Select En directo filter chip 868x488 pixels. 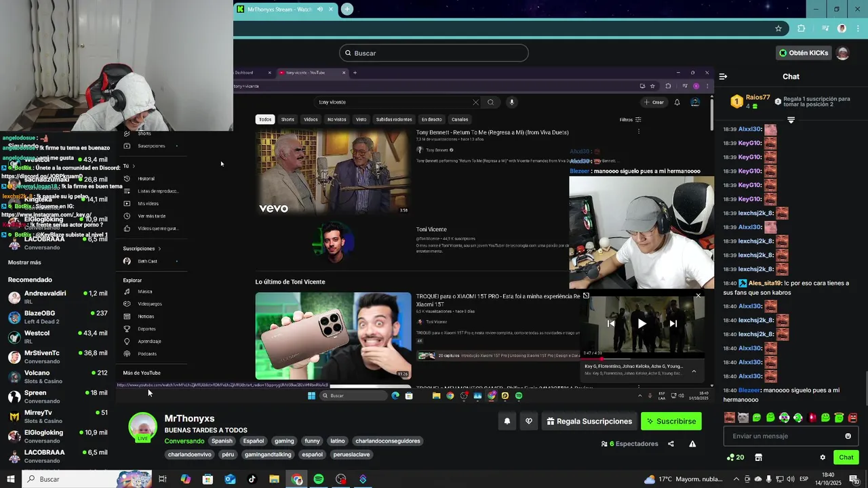coord(431,119)
